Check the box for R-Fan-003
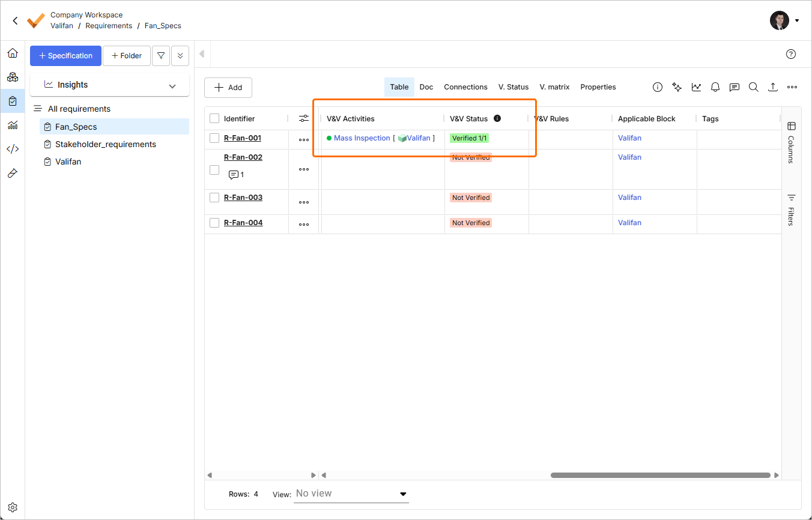Screen dimensions: 812x520 point(214,198)
